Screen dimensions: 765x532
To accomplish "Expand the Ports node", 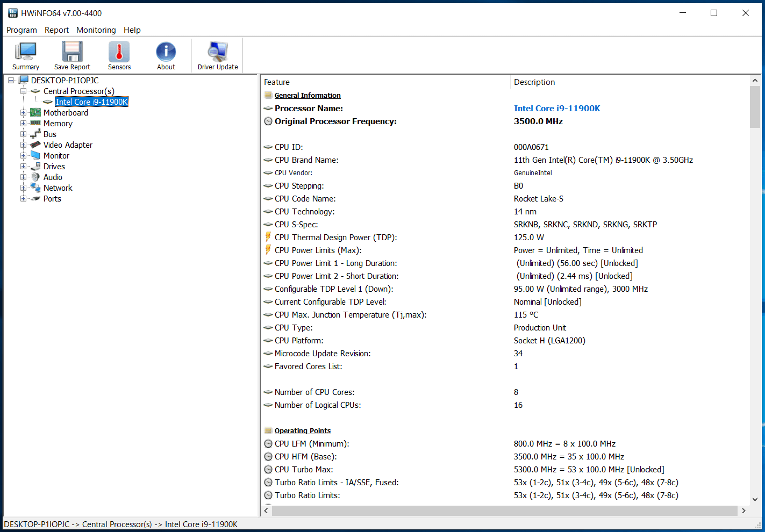I will [23, 198].
